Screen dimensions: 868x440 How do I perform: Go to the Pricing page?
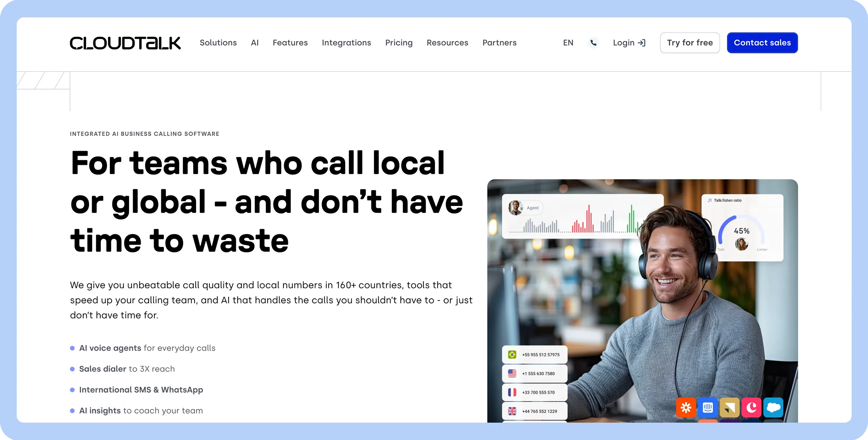click(x=399, y=43)
